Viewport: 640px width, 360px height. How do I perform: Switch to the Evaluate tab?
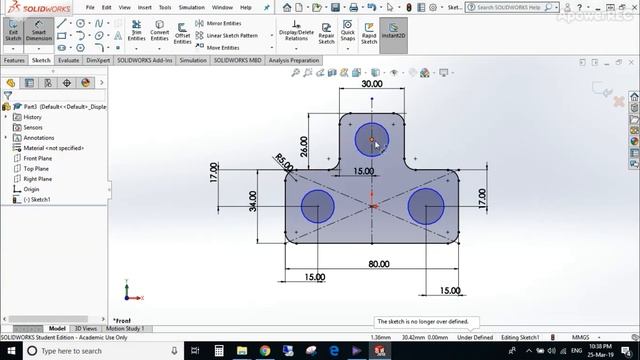[x=68, y=60]
